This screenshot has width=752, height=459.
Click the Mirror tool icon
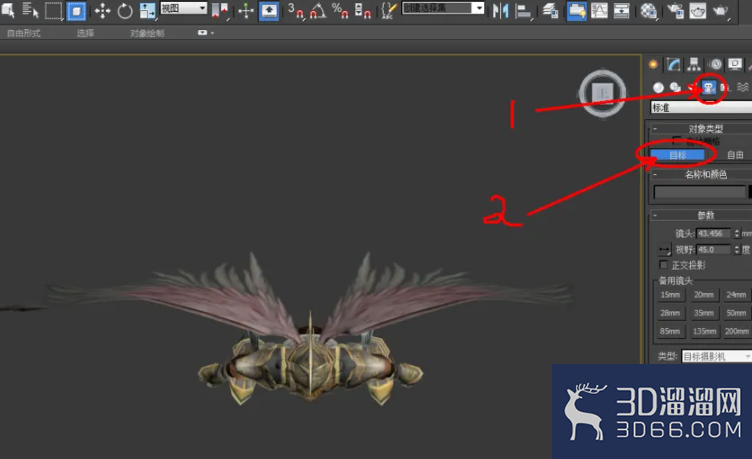coord(500,11)
